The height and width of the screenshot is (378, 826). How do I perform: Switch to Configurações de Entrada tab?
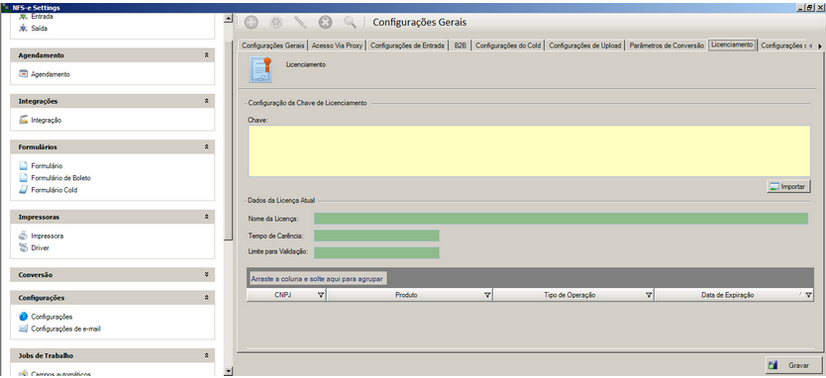pos(407,46)
